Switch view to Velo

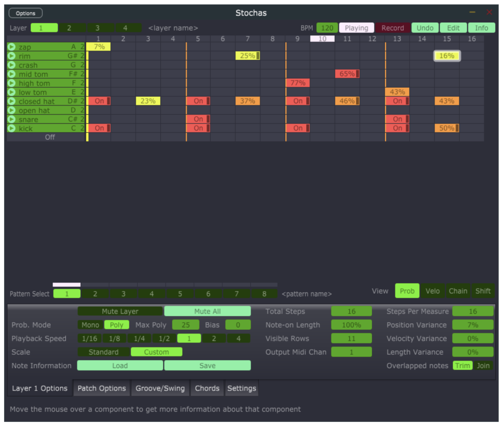433,291
